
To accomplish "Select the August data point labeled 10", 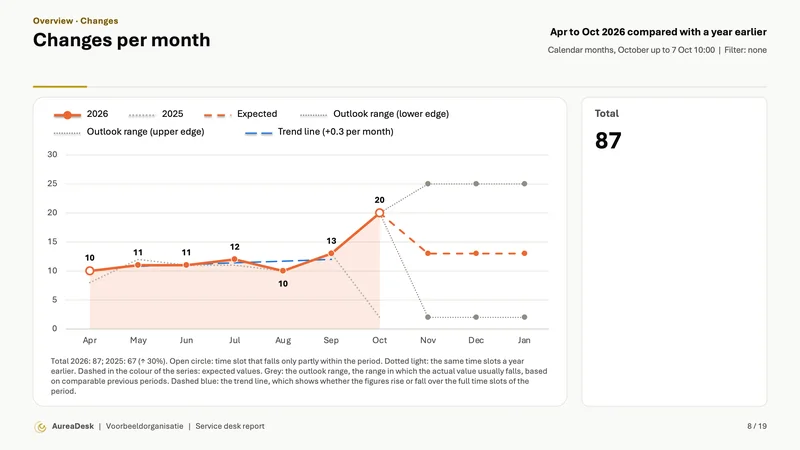I will point(283,271).
